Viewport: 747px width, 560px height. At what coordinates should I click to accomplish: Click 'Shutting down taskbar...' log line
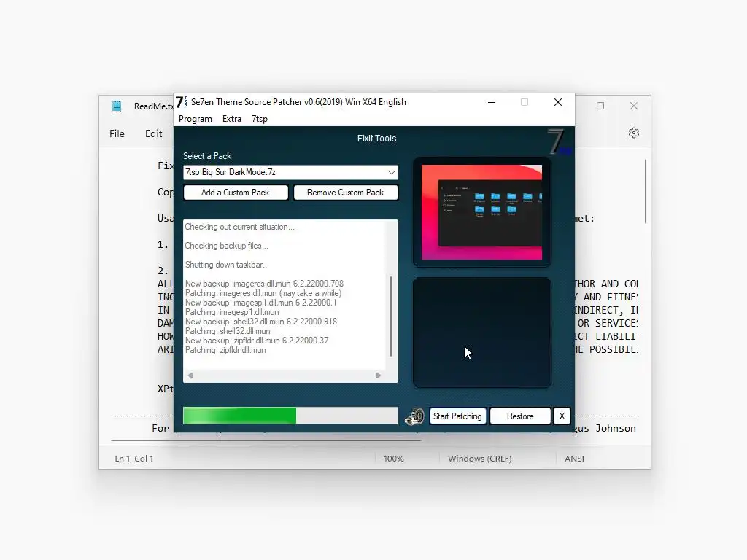[x=227, y=265]
